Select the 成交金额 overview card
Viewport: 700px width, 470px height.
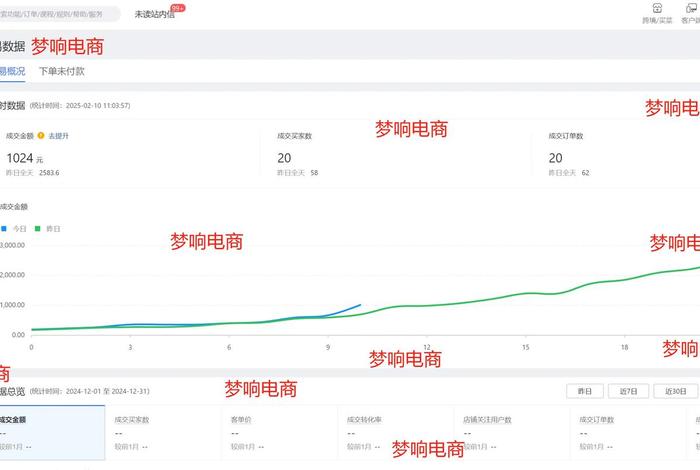coord(52,433)
